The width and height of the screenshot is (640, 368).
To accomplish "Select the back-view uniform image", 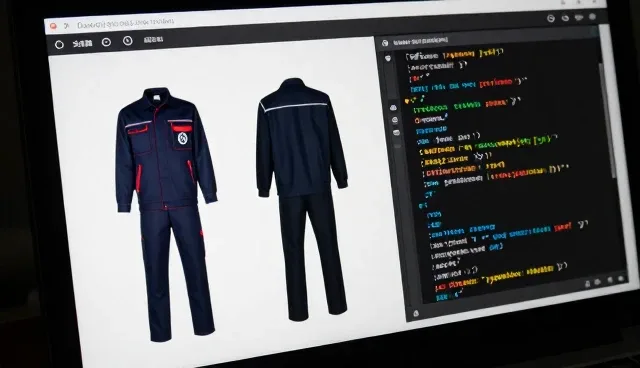I will click(x=302, y=200).
